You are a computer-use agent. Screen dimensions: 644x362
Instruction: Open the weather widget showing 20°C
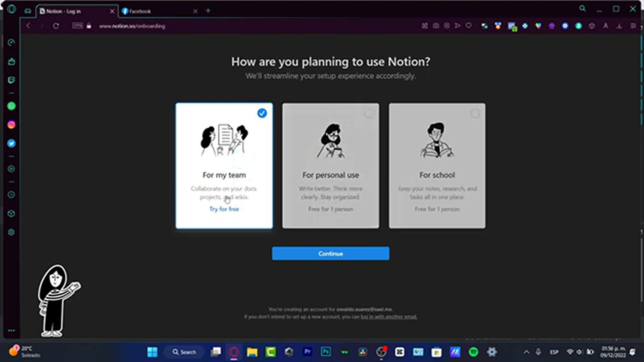(x=24, y=352)
